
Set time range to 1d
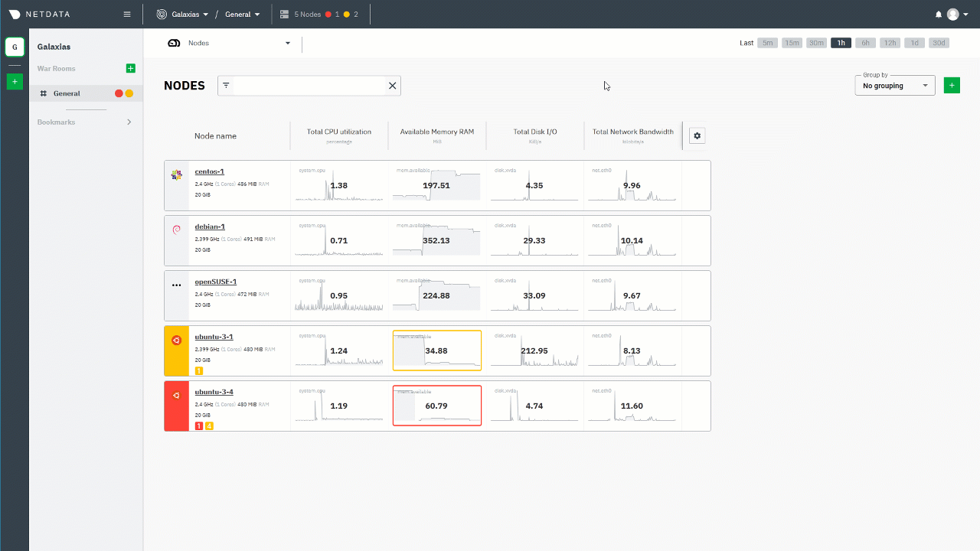[x=914, y=43]
